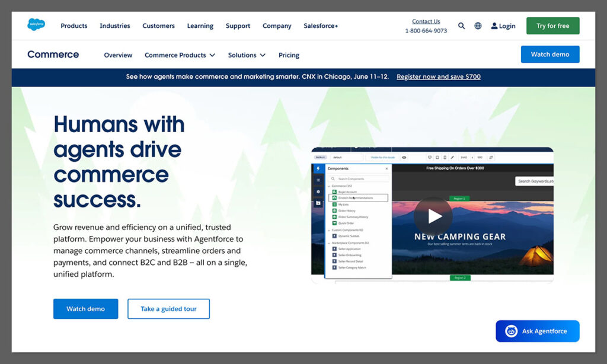Click the lightning bolt Components sidebar icon
Screen dimensions: 607x364
(x=318, y=169)
